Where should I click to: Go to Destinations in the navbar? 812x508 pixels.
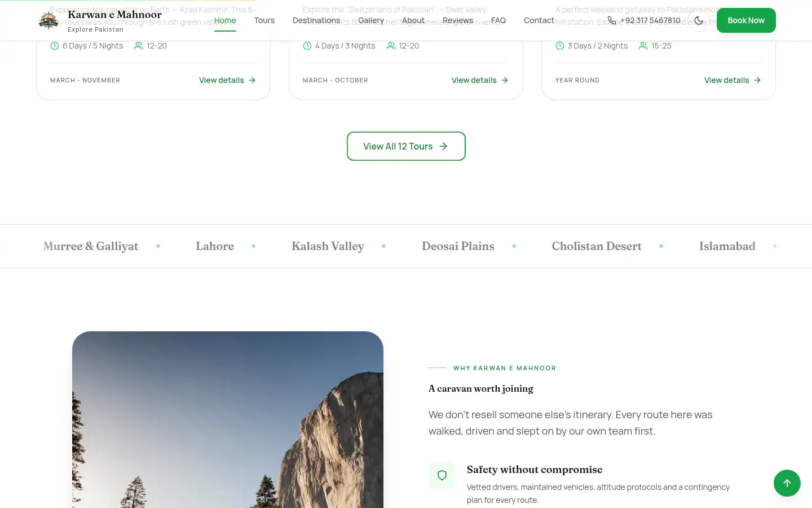click(316, 20)
